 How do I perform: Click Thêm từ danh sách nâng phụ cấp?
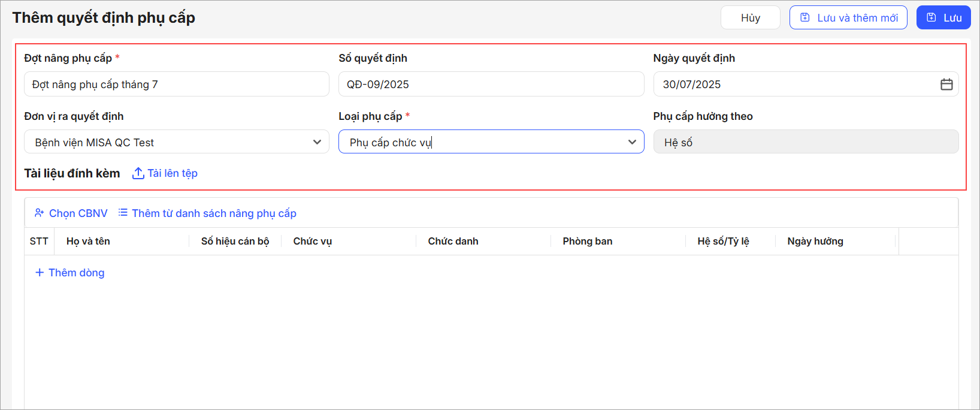tap(214, 213)
